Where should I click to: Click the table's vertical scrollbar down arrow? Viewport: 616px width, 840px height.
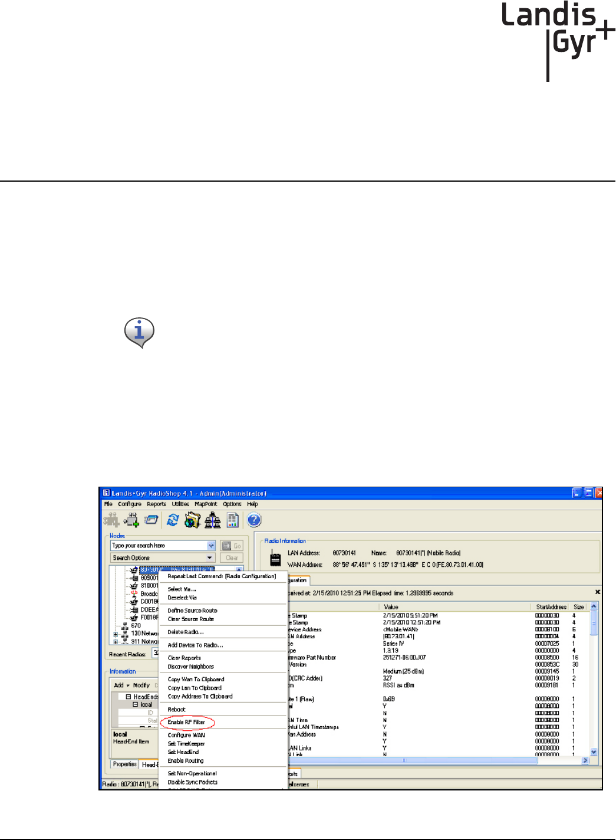594,752
